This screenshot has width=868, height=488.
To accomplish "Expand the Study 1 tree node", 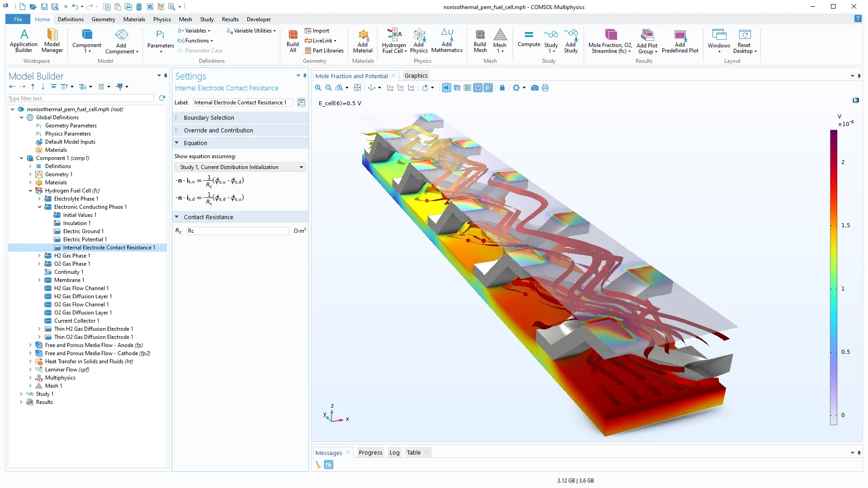I will pyautogui.click(x=21, y=394).
